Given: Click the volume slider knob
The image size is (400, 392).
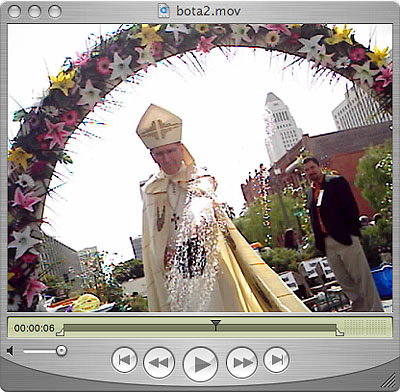Looking at the screenshot, I should tap(61, 351).
